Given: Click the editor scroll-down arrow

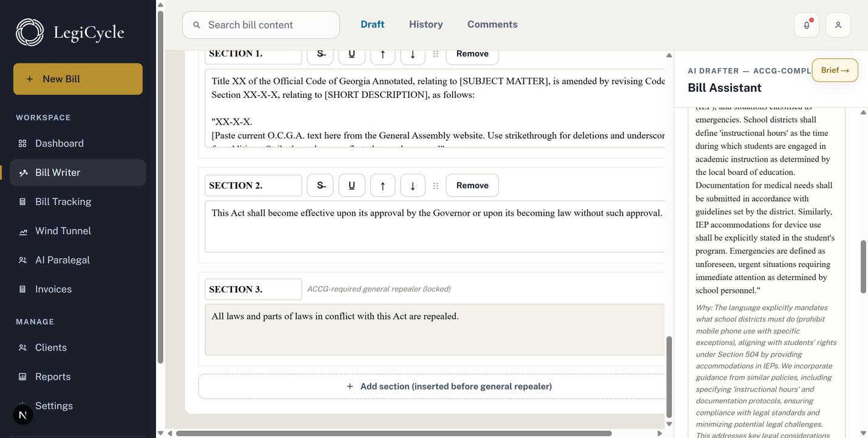Looking at the screenshot, I should (x=669, y=424).
